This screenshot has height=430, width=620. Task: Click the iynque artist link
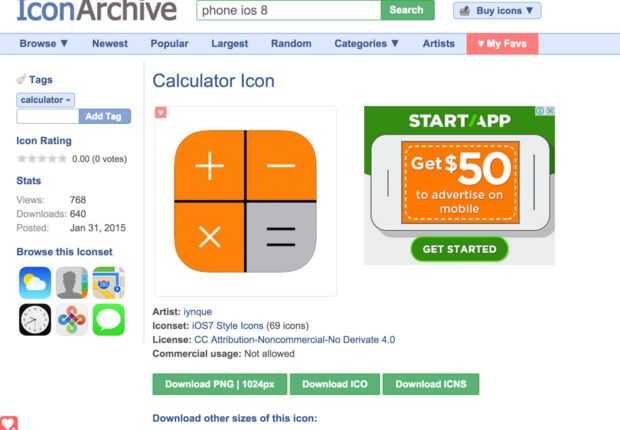point(198,312)
